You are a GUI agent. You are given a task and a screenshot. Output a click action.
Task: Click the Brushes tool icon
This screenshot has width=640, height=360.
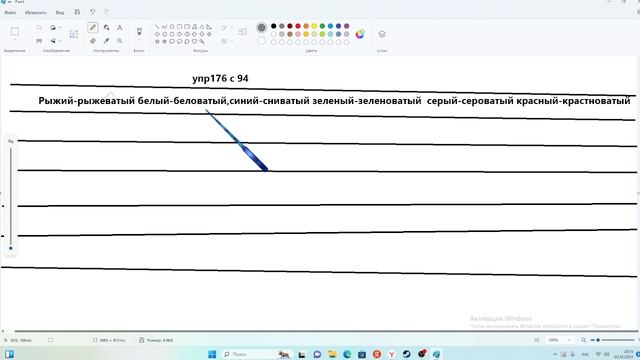pyautogui.click(x=139, y=31)
